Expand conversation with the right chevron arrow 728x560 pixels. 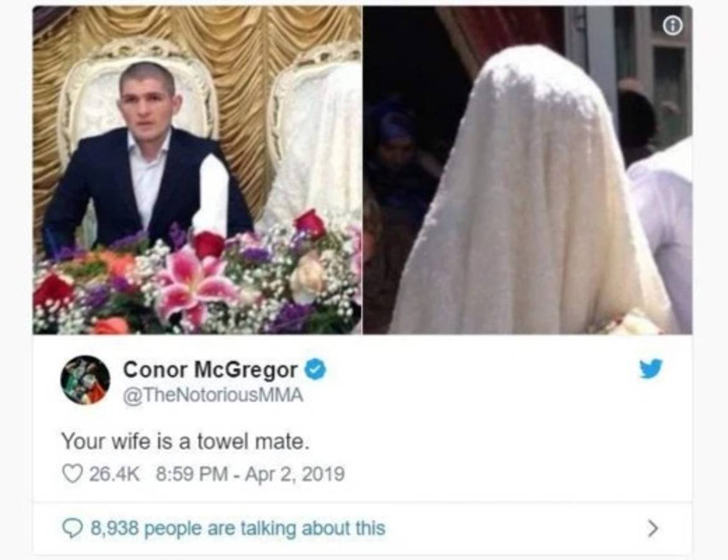coord(653,528)
